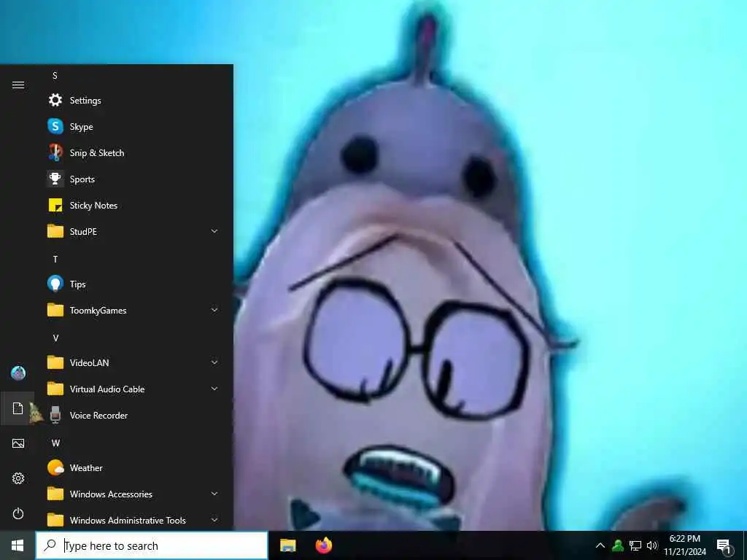Image resolution: width=747 pixels, height=560 pixels.
Task: Click the "Snip & Sketch" label text
Action: pyautogui.click(x=97, y=153)
